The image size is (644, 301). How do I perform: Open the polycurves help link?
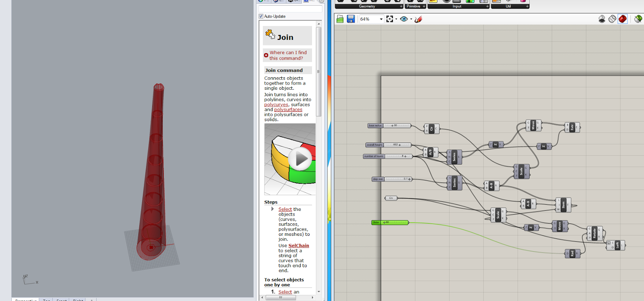276,105
